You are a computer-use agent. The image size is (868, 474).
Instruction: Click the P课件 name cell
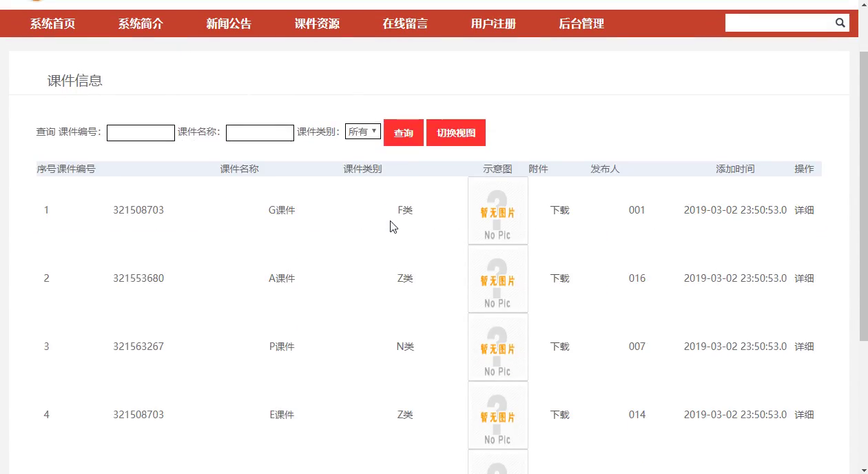[282, 347]
